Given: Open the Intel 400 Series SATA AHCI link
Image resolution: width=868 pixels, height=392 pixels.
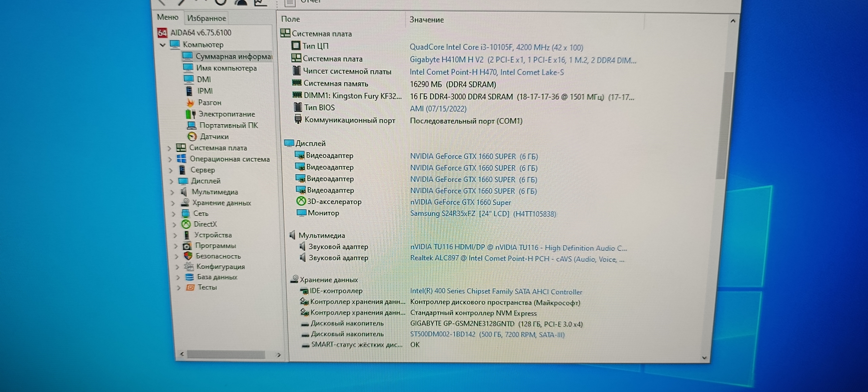Looking at the screenshot, I should coord(496,291).
